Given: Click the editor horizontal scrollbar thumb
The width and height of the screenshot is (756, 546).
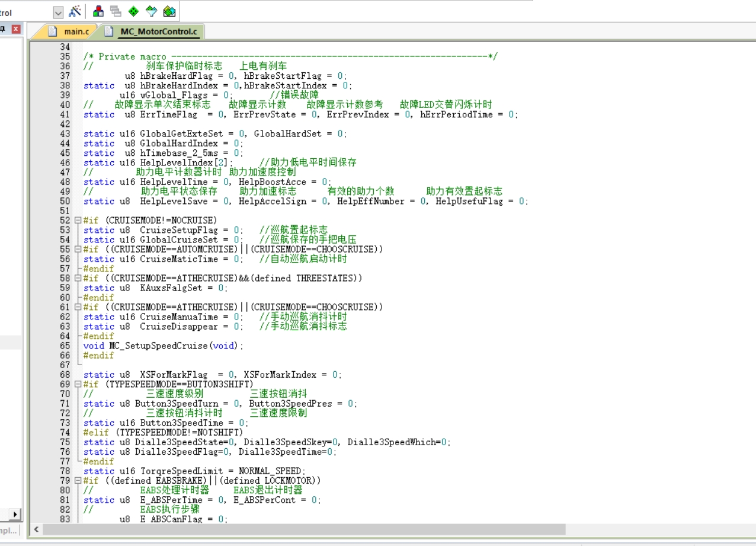Looking at the screenshot, I should [x=304, y=529].
